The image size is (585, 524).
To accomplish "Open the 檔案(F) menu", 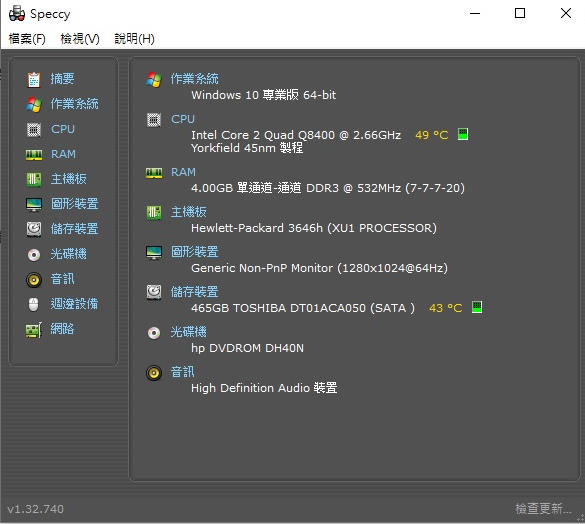I will click(x=27, y=38).
